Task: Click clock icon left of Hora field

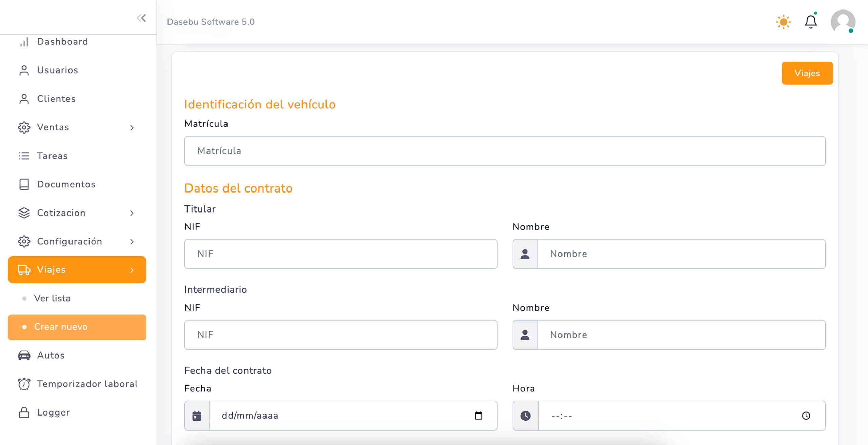Action: [526, 416]
